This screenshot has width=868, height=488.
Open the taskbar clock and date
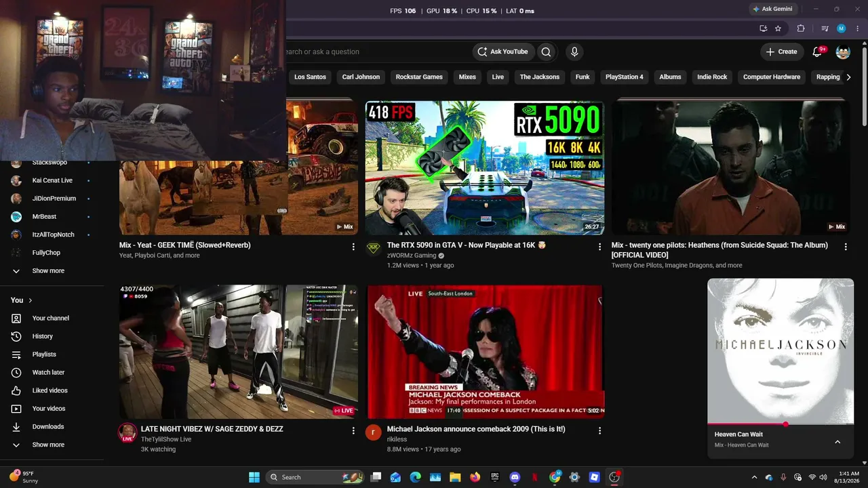point(848,477)
